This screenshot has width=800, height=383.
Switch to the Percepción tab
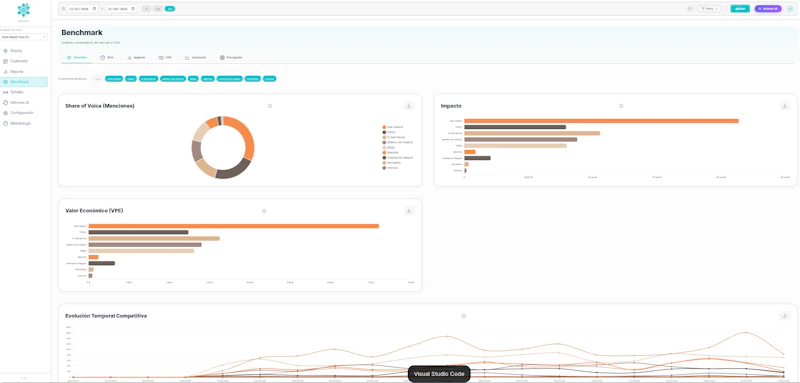point(231,58)
